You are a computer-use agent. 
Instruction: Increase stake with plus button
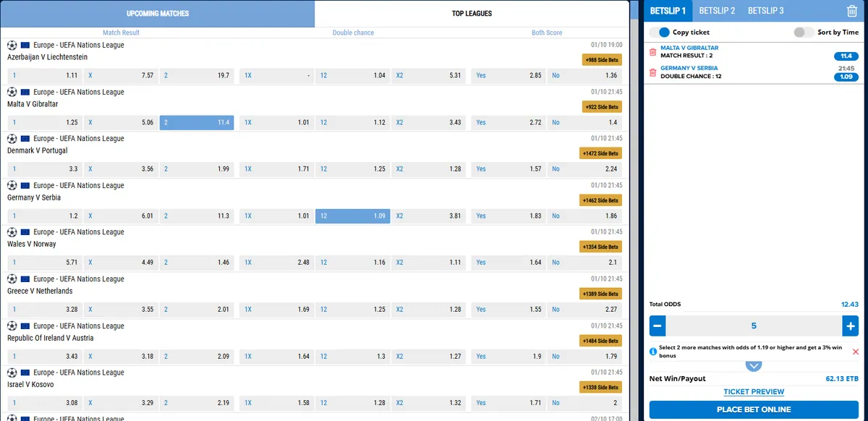[851, 326]
